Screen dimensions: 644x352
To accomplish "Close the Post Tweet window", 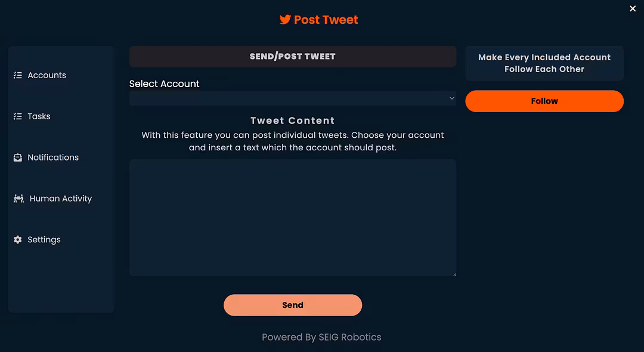I will point(633,8).
